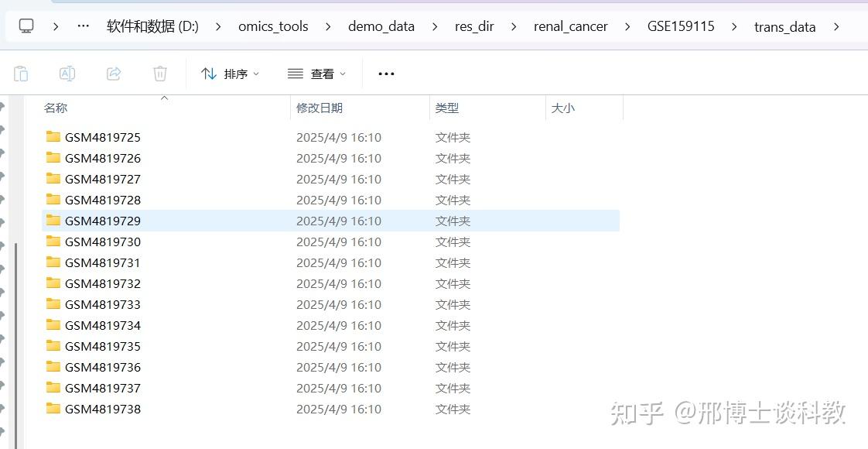Click the Delete (trash) icon
Screen dimensions: 868x449
160,73
